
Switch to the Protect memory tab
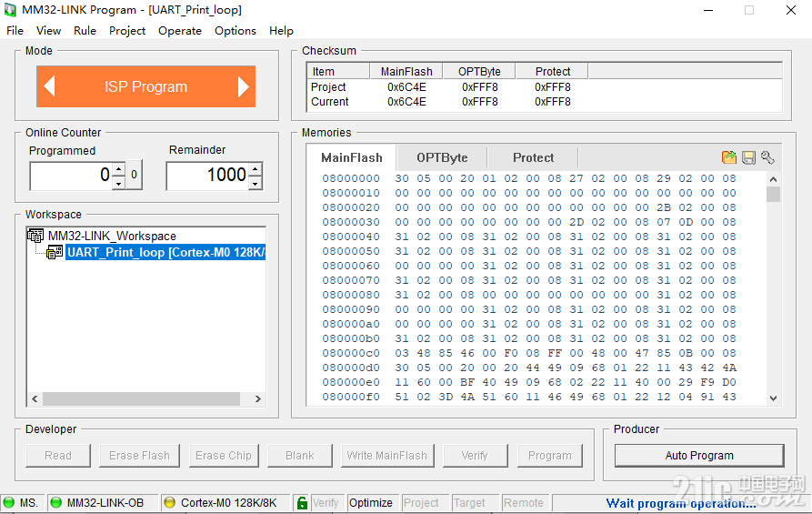tap(533, 157)
